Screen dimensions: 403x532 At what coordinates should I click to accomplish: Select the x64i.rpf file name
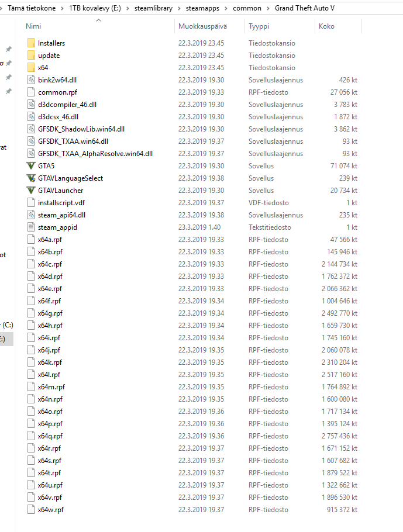pos(49,337)
